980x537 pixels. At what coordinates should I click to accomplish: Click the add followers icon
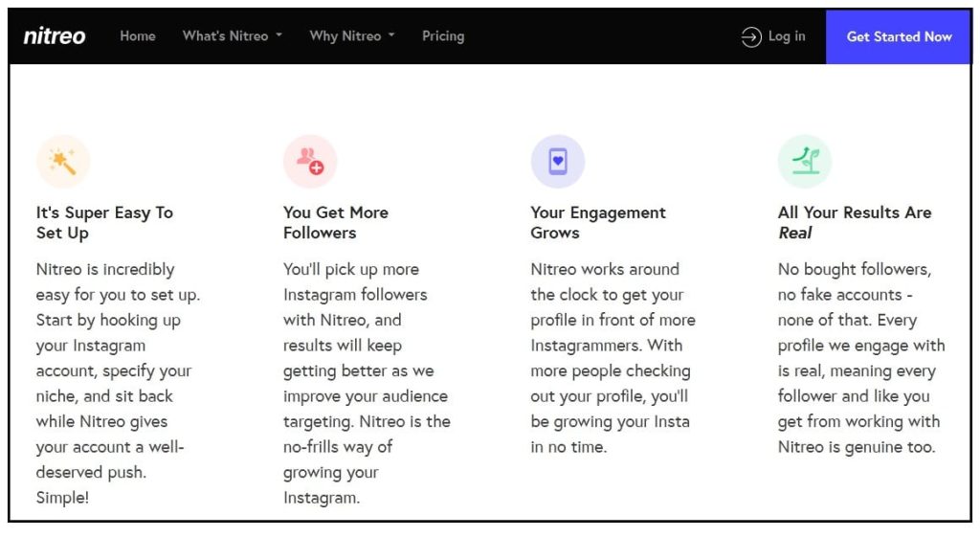tap(310, 161)
